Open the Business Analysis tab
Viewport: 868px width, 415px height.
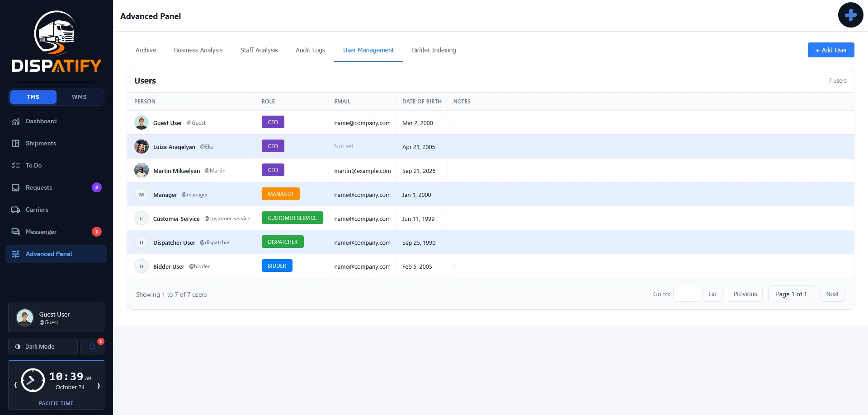point(198,50)
